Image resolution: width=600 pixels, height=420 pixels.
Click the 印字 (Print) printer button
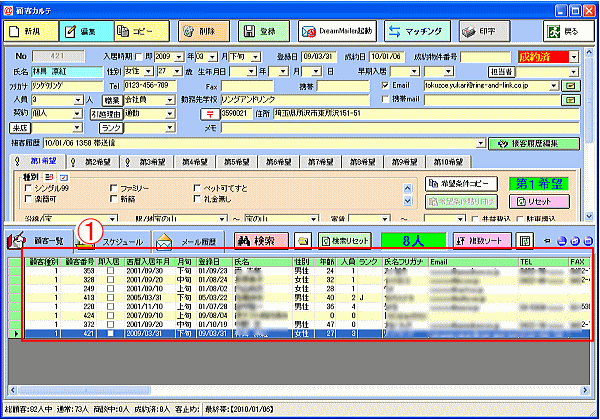(x=484, y=31)
